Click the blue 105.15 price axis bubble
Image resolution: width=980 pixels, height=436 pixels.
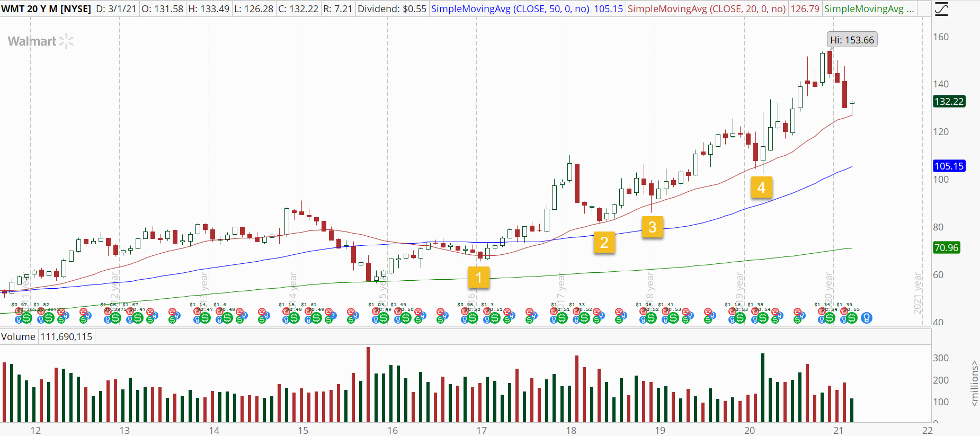coord(949,166)
